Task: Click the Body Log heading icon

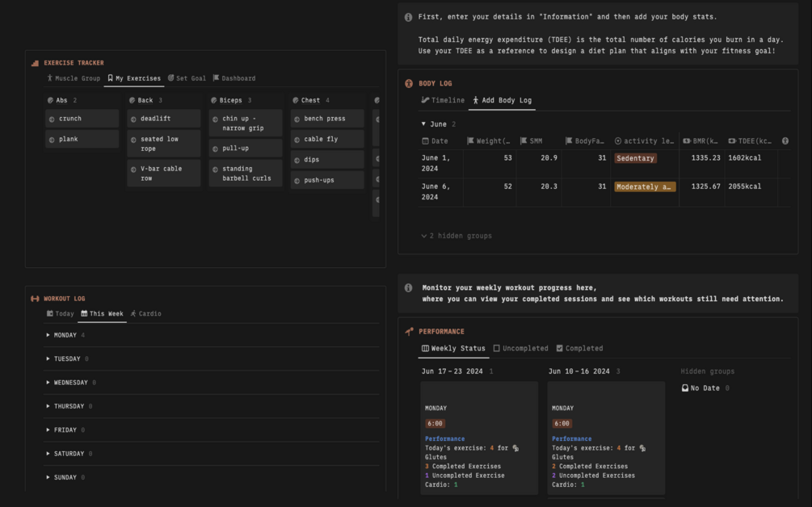Action: click(x=409, y=83)
